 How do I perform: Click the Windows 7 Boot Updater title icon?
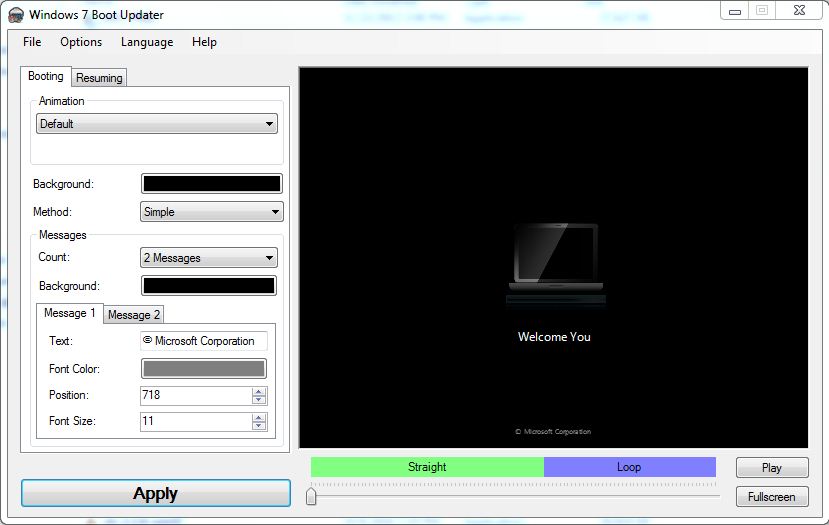16,15
